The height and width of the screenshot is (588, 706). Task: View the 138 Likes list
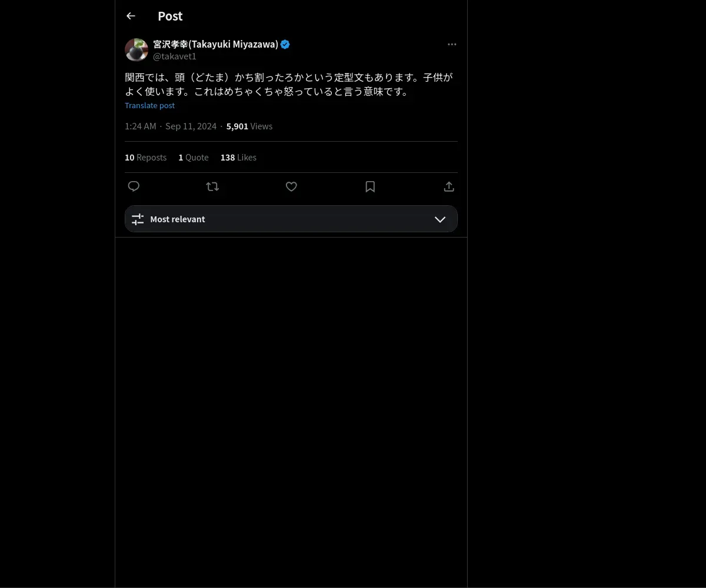point(238,158)
